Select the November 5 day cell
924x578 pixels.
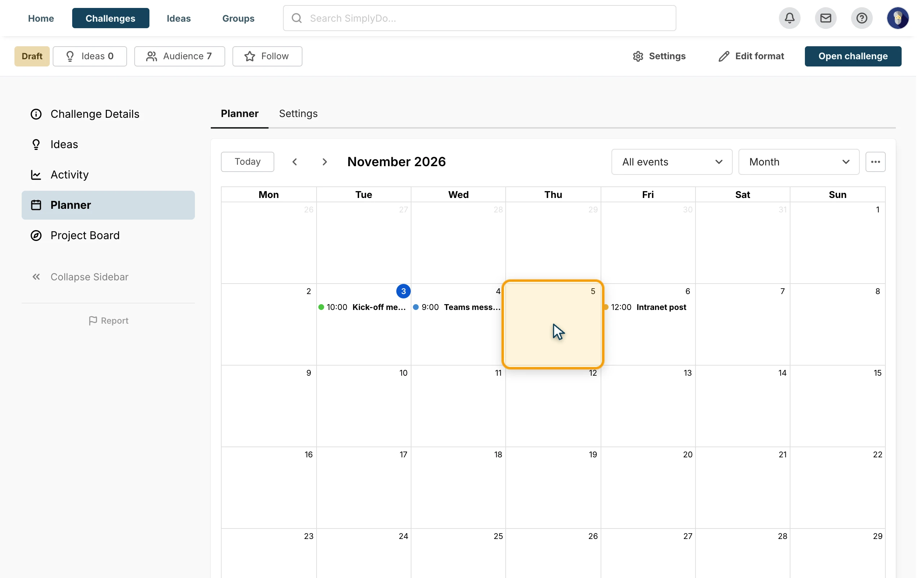(553, 324)
